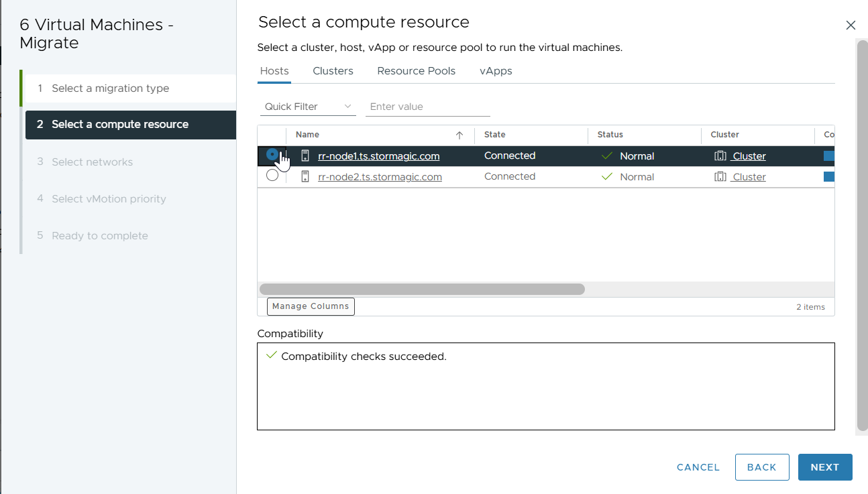Image resolution: width=868 pixels, height=494 pixels.
Task: Switch to the vApps tab
Action: [496, 71]
